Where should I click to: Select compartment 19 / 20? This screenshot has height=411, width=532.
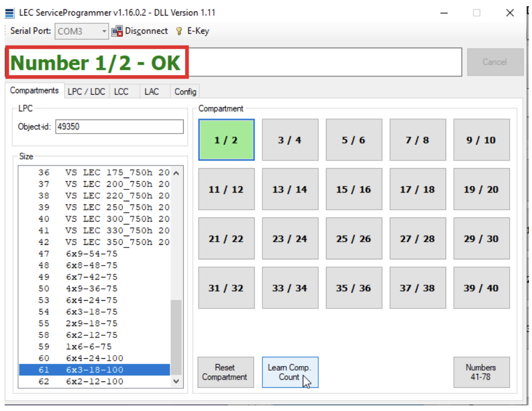coord(481,189)
